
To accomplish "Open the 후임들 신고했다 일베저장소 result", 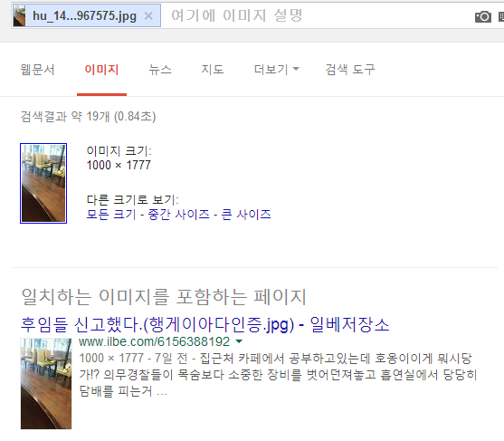I will click(x=205, y=324).
